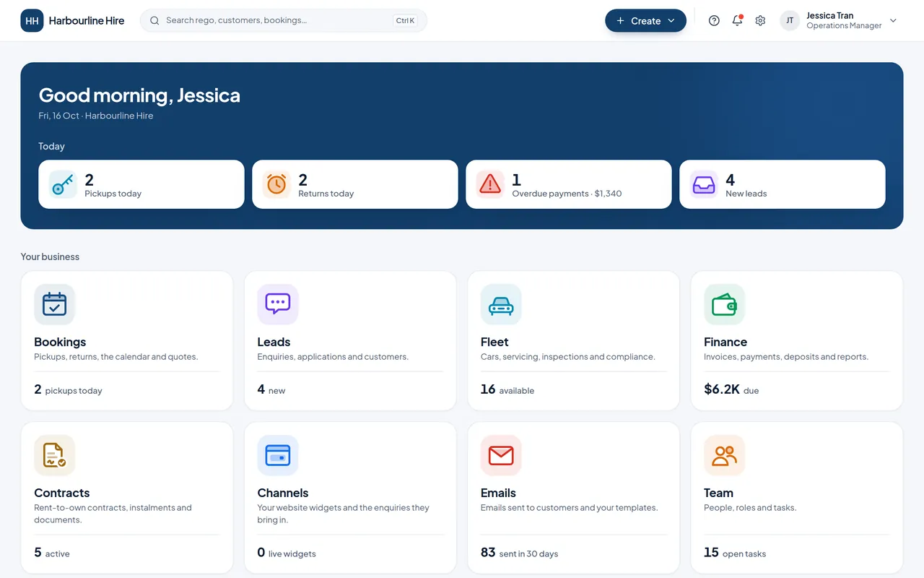
Task: Open the Pickups today summary card
Action: click(141, 184)
